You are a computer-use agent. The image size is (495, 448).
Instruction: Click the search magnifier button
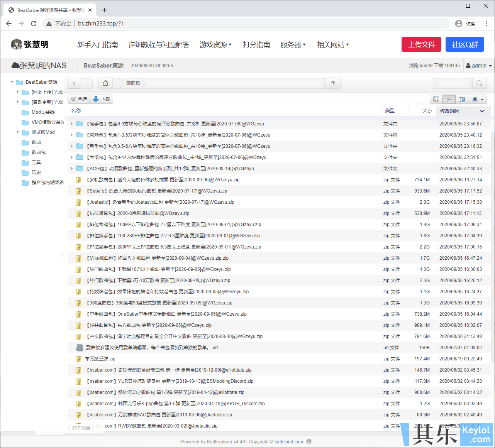coord(479,83)
